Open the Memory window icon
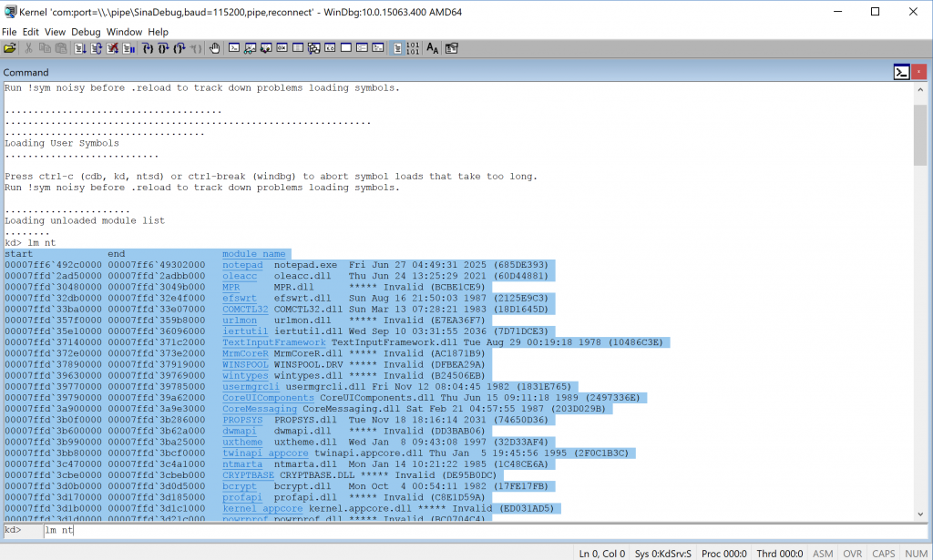The height and width of the screenshot is (560, 933). tap(298, 49)
